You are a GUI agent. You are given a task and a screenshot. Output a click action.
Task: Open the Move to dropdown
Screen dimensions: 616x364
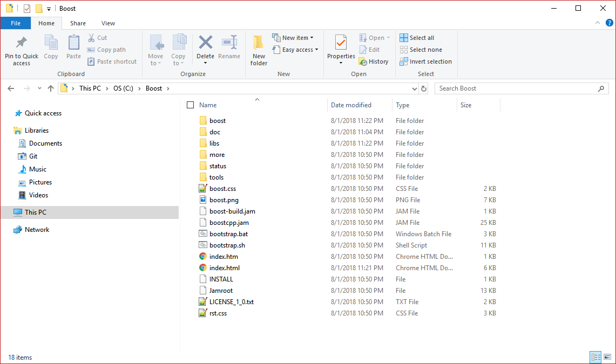[155, 50]
